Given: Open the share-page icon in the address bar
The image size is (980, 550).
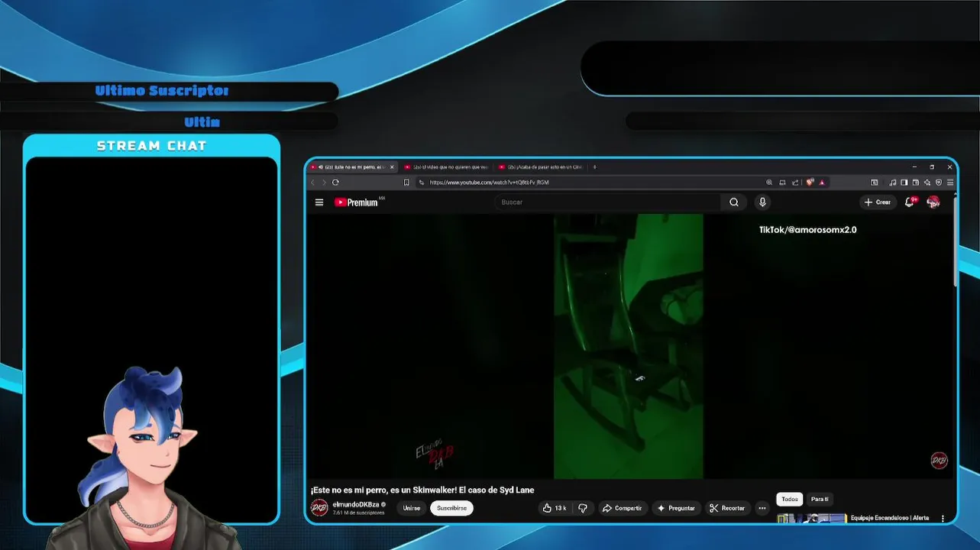Looking at the screenshot, I should coord(795,183).
